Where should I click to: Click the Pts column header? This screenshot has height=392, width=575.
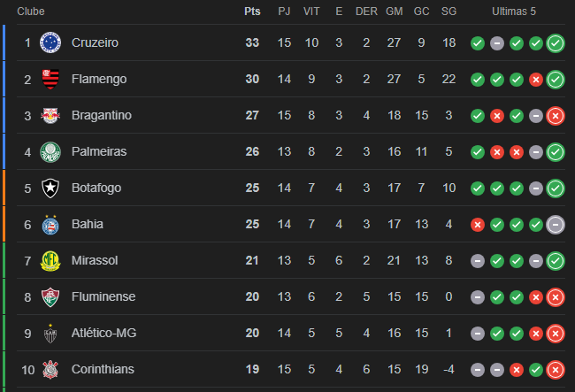click(252, 12)
